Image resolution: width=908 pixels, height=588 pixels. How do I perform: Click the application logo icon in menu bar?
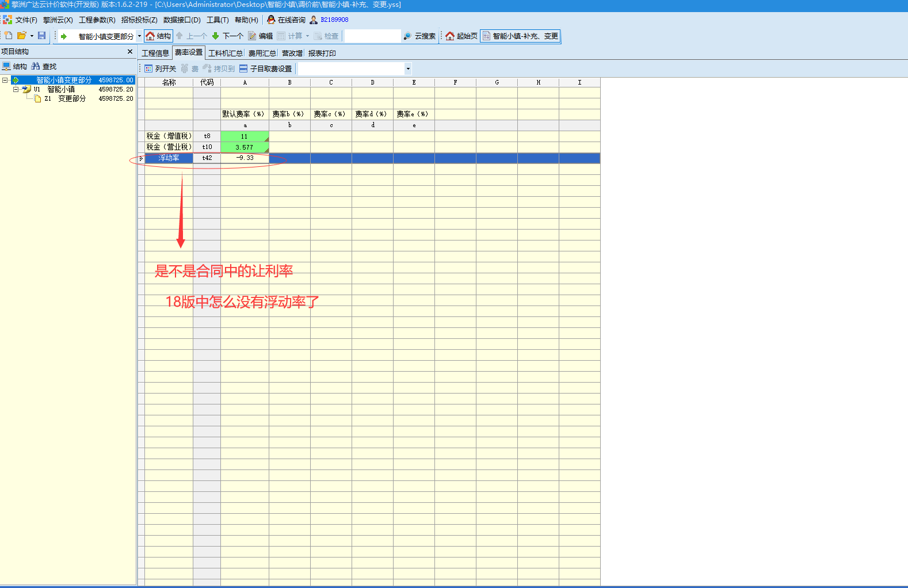click(7, 20)
